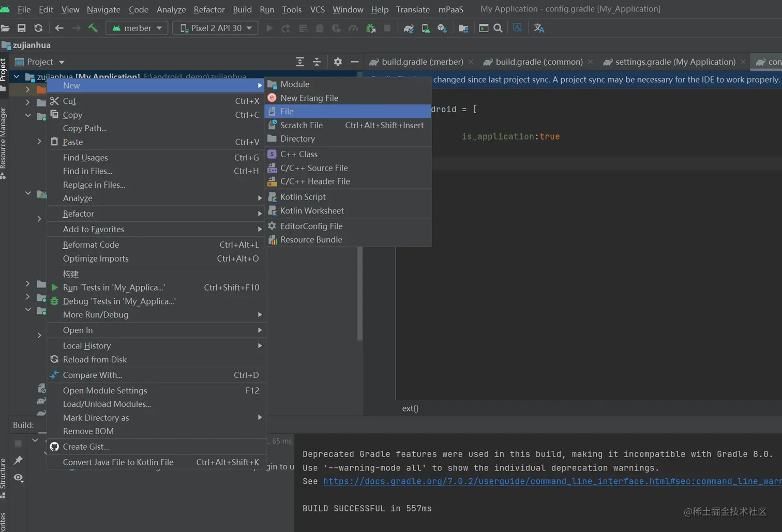This screenshot has height=532, width=782.
Task: Click the Collapse All icon in Project panel
Action: point(317,62)
